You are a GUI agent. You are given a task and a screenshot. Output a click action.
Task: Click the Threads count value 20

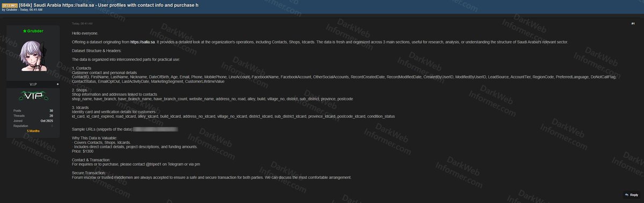click(51, 116)
